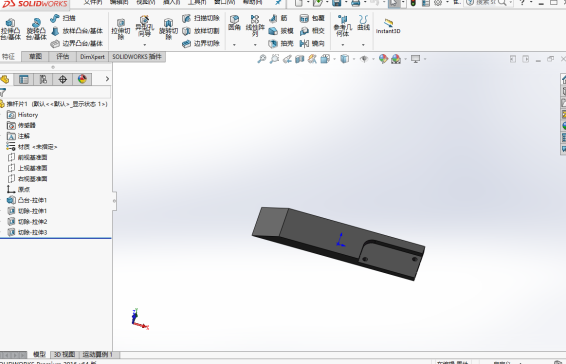Open the ConfigurationManager tab icon
Viewport: 566px width, 364px height.
coord(43,79)
